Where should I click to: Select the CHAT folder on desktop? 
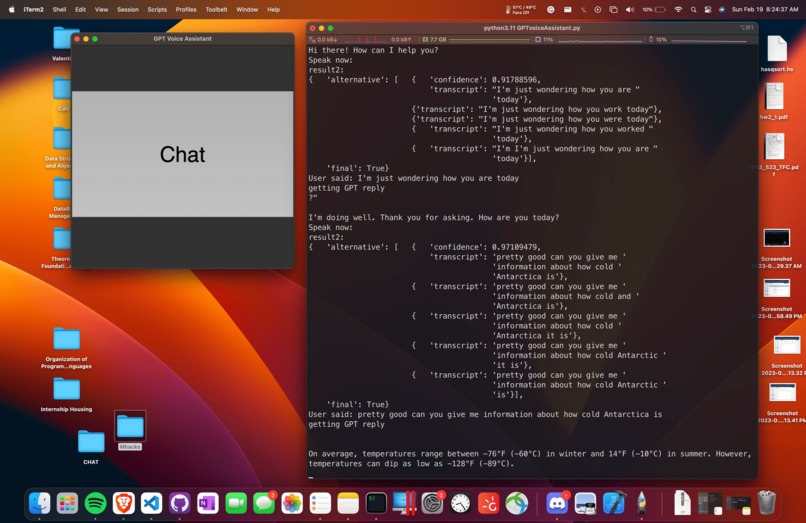click(91, 447)
